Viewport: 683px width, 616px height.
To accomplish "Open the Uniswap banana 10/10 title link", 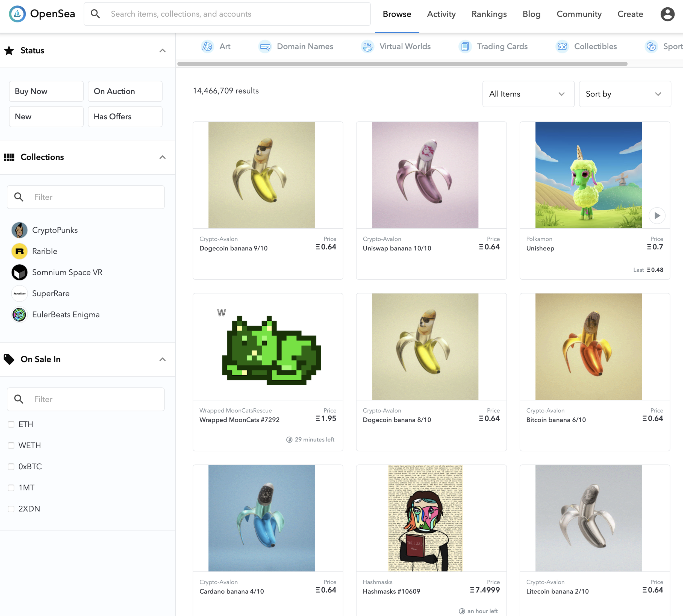I will point(397,248).
